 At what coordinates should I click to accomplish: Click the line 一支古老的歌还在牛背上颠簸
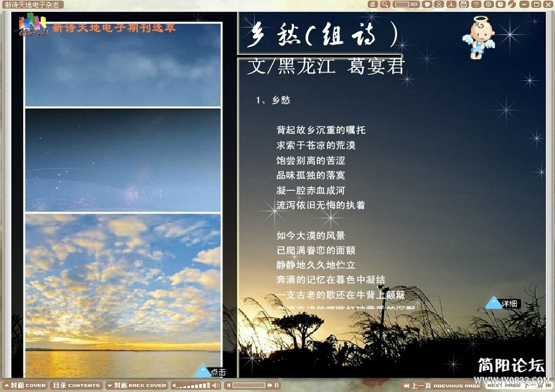(341, 295)
